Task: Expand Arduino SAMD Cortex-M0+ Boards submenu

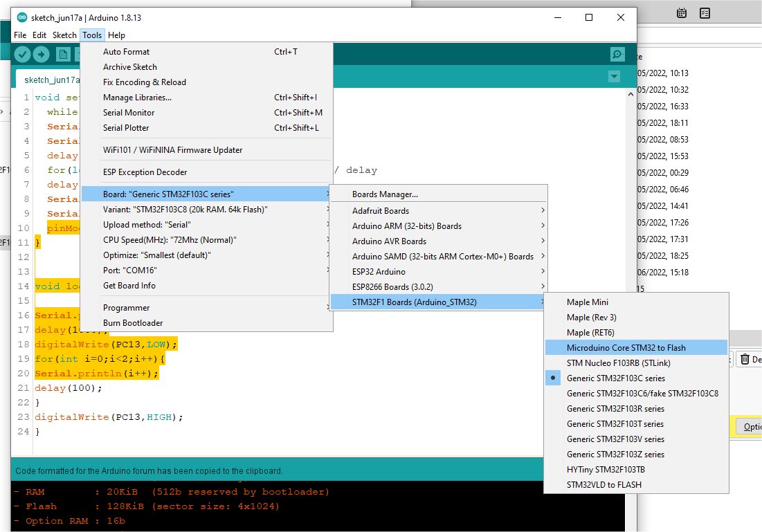Action: 438,257
